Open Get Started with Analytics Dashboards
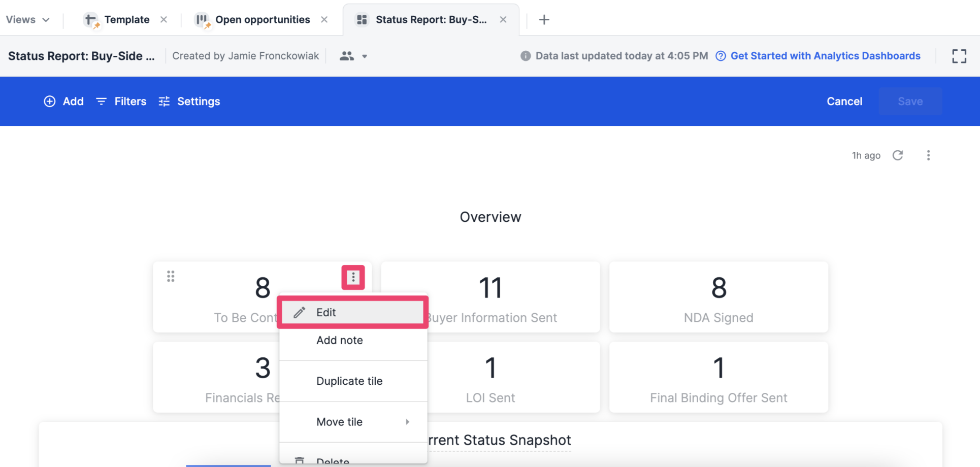The image size is (980, 467). pos(826,56)
